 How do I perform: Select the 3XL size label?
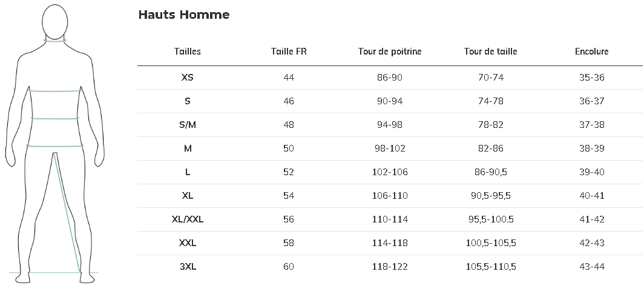click(x=187, y=267)
